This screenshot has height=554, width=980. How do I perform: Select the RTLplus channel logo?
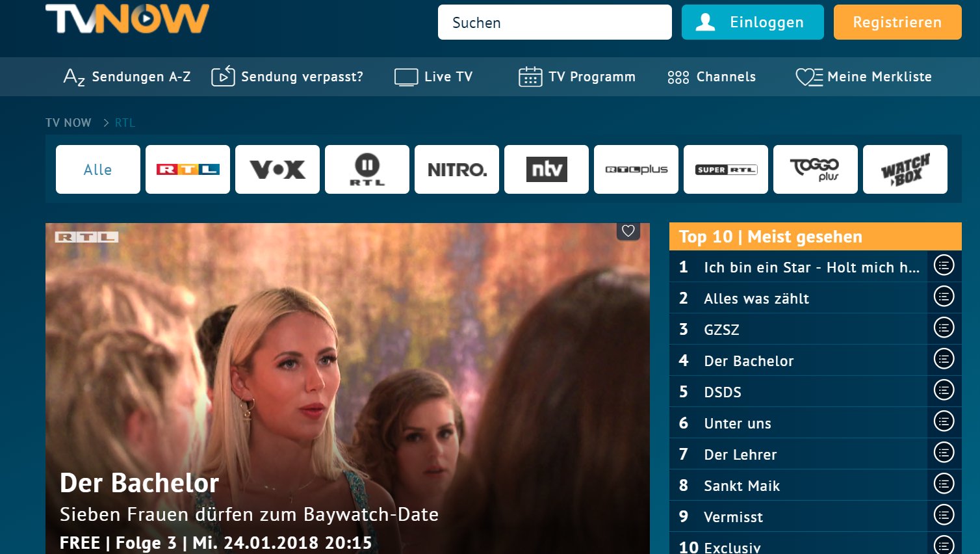(x=636, y=169)
